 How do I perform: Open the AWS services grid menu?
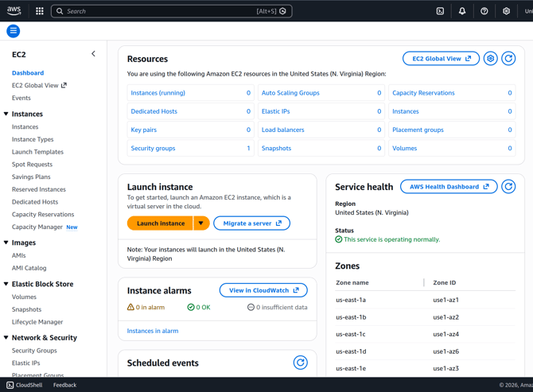pos(40,11)
